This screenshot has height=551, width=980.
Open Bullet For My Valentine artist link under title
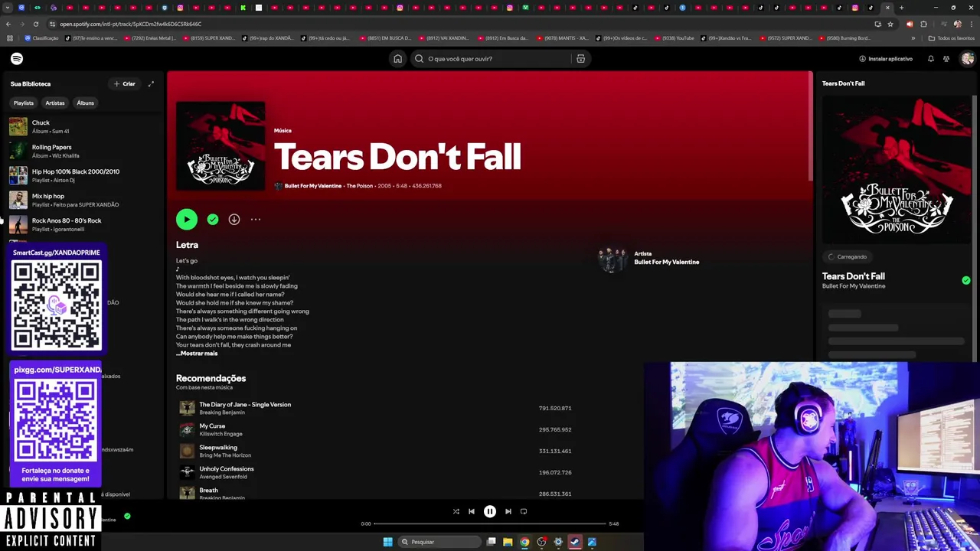pyautogui.click(x=313, y=186)
